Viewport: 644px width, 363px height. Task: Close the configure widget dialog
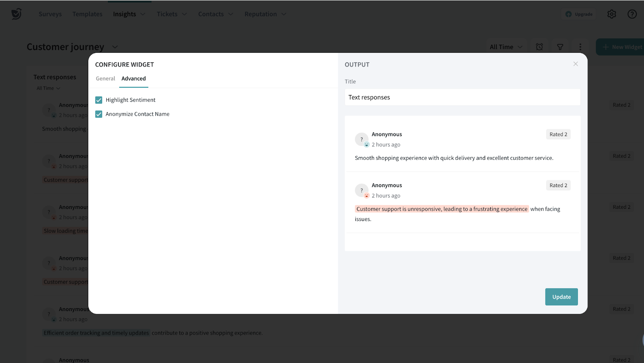pyautogui.click(x=576, y=64)
